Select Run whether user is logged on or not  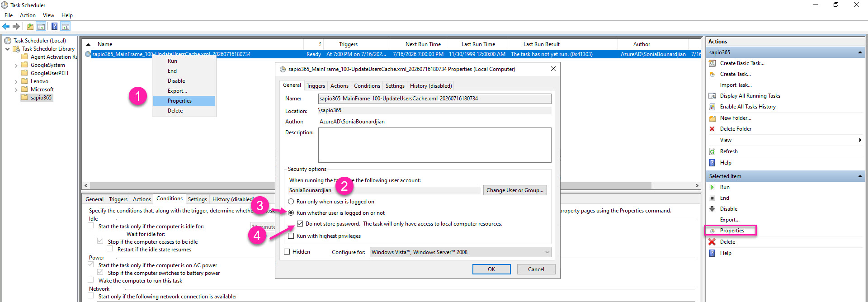tap(291, 213)
